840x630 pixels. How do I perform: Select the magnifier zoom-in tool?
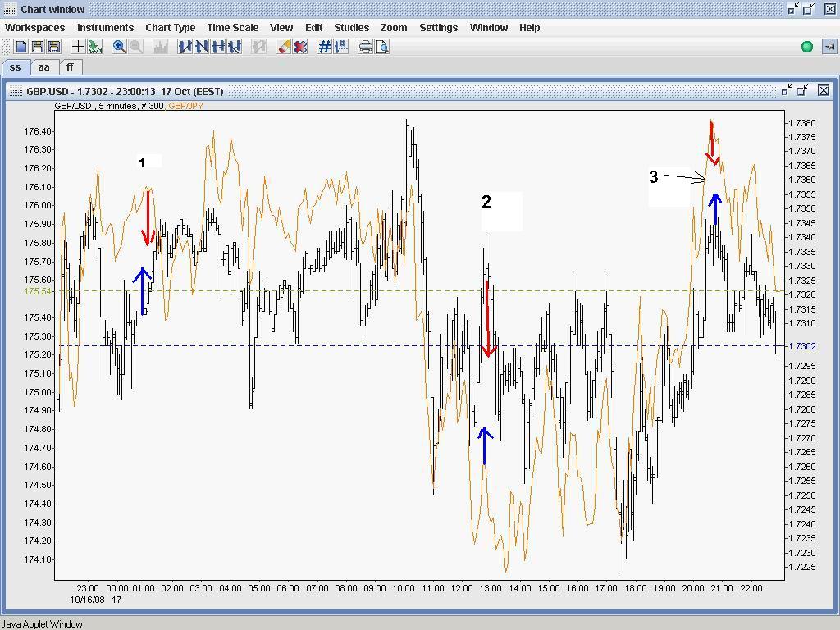pos(120,47)
